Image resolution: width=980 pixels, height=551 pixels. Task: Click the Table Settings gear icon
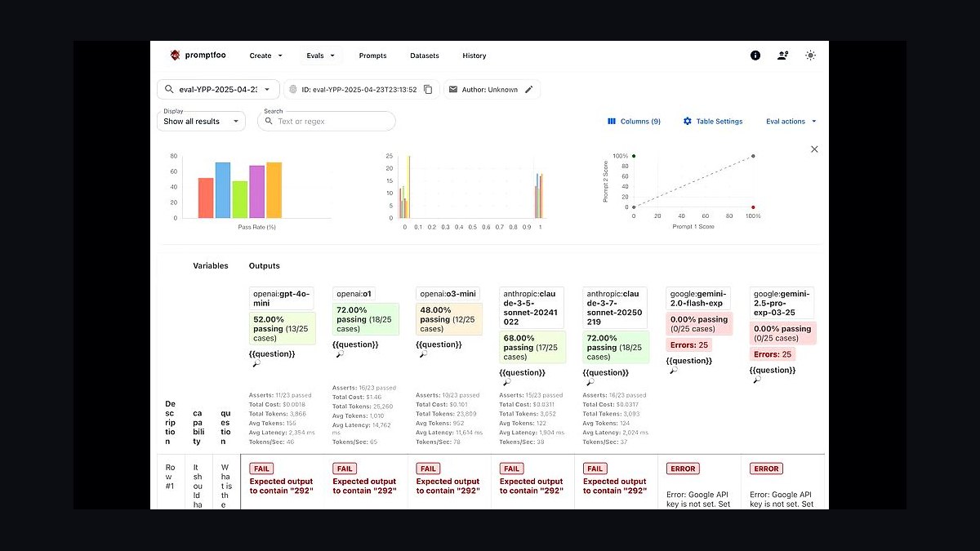pyautogui.click(x=688, y=121)
